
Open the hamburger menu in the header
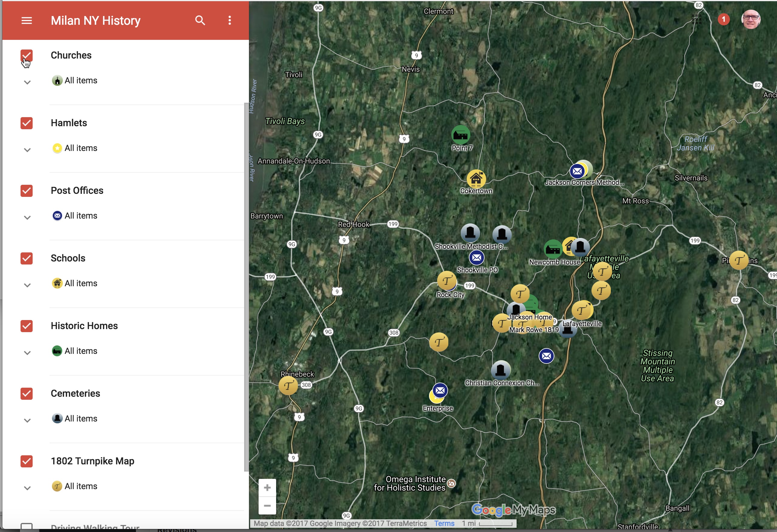27,21
